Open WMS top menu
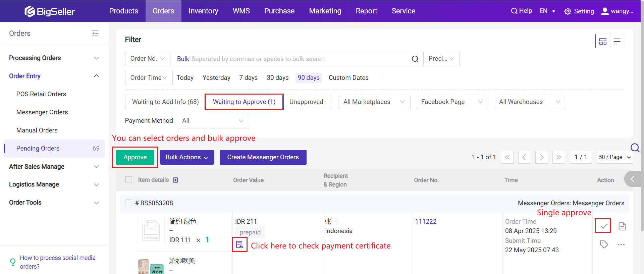 (x=241, y=11)
